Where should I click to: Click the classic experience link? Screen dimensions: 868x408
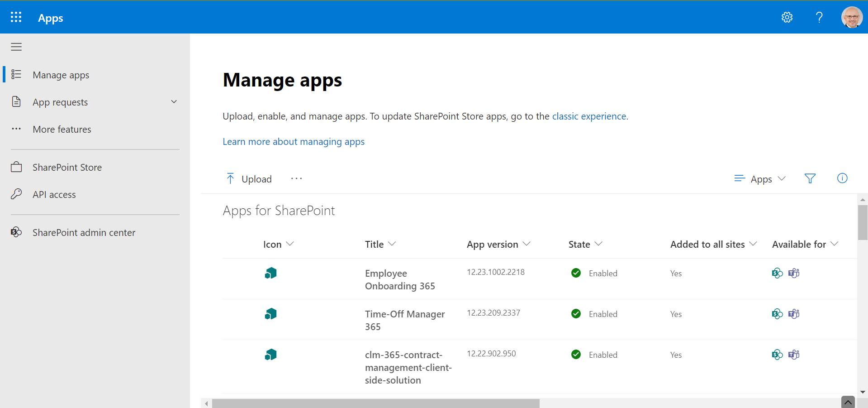tap(589, 116)
